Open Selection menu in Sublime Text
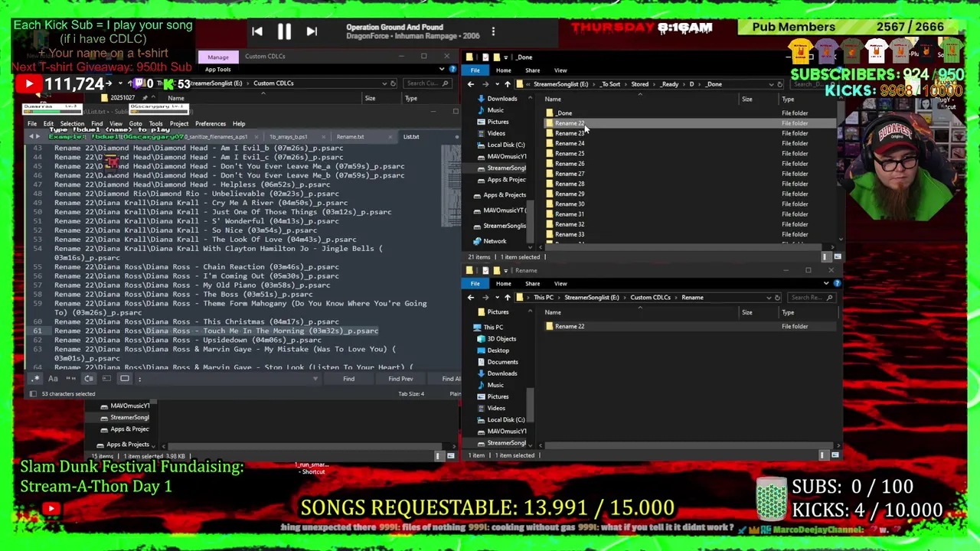Viewport: 980px width, 551px height. tap(72, 124)
